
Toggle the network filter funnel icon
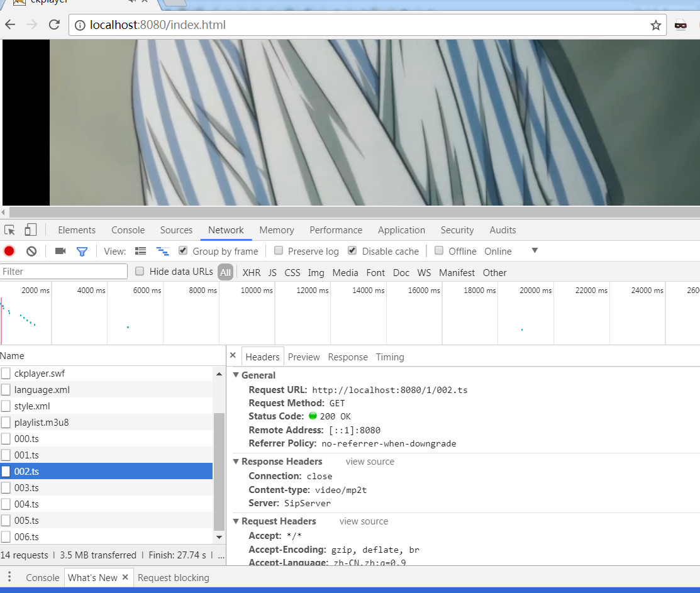(82, 252)
